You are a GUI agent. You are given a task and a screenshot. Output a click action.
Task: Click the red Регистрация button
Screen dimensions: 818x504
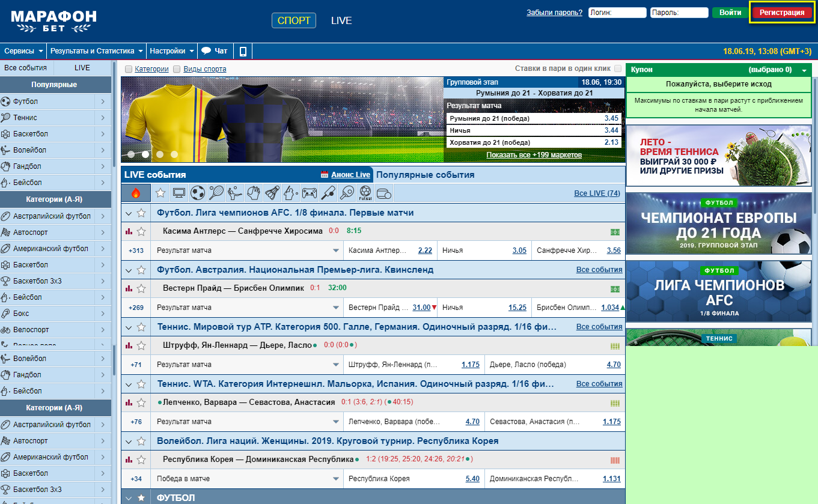[x=782, y=12]
